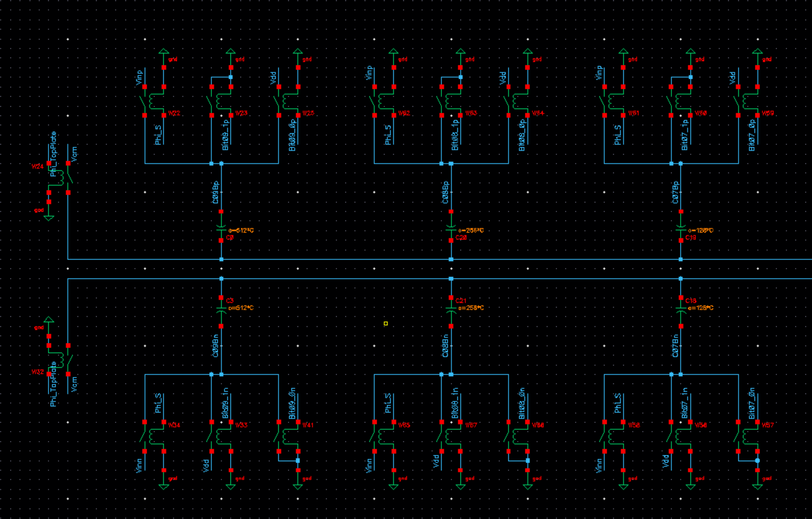
Task: Click the Bit08_0n wire label
Action: click(x=522, y=403)
